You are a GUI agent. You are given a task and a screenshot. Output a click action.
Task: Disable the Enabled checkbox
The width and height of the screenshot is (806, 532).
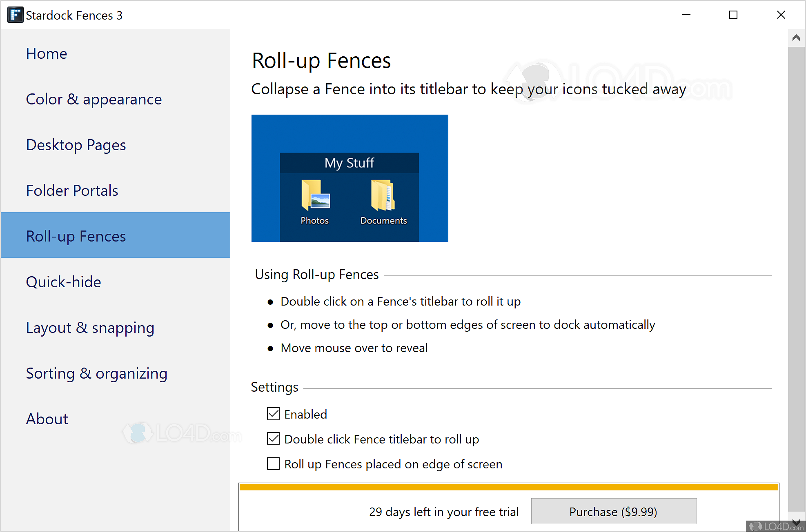(273, 414)
